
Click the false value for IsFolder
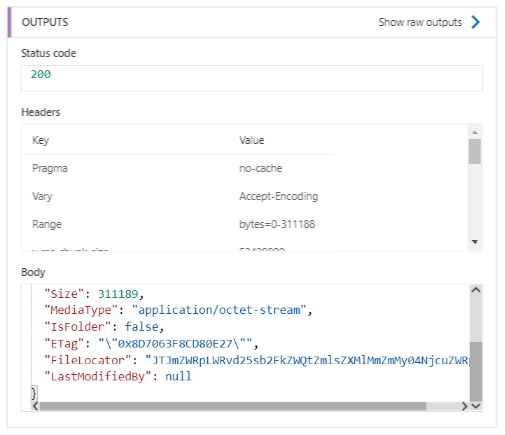(x=141, y=327)
